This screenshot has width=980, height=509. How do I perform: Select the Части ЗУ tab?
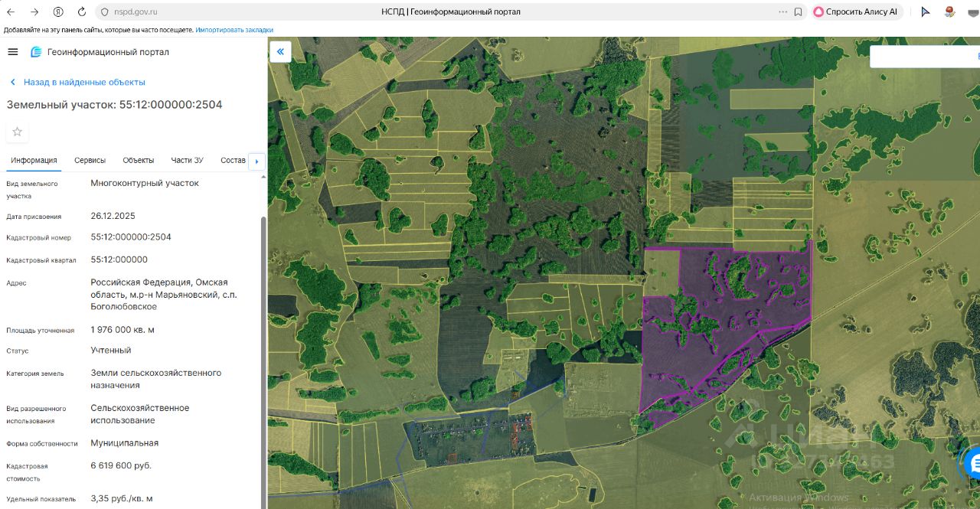(x=187, y=160)
